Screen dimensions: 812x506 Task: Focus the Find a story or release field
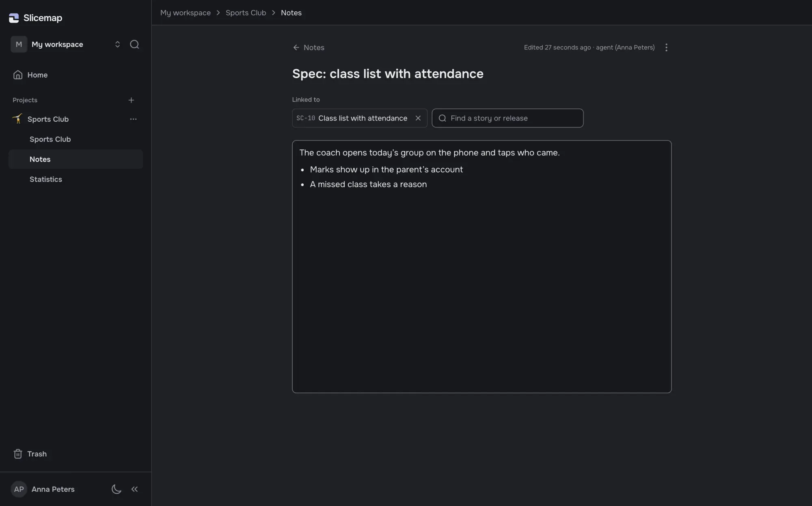508,118
